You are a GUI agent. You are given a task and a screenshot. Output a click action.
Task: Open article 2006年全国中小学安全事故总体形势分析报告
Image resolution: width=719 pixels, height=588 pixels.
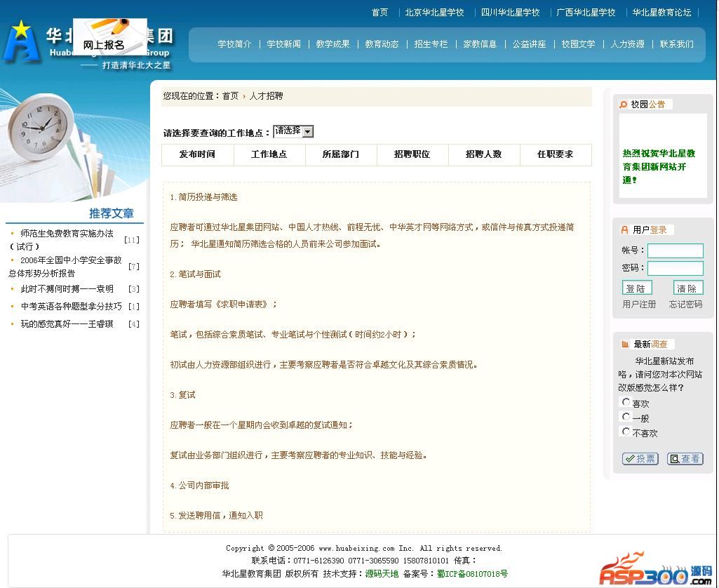(65, 267)
